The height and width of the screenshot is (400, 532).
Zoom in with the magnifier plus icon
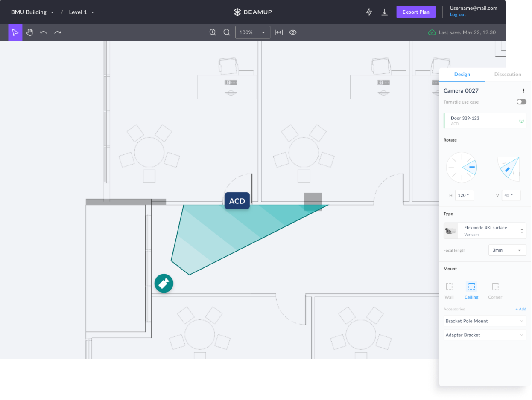tap(213, 32)
